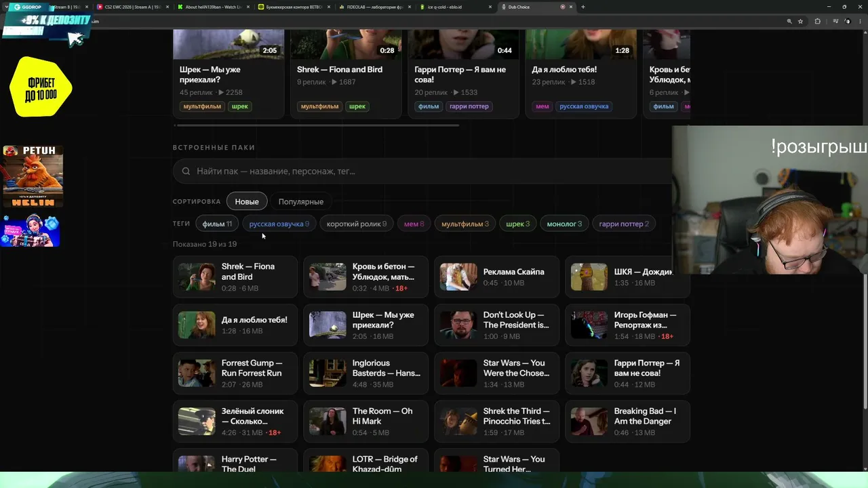Click the 0:44 duration video thumbnail in featured row
This screenshot has width=868, height=488.
(463, 45)
